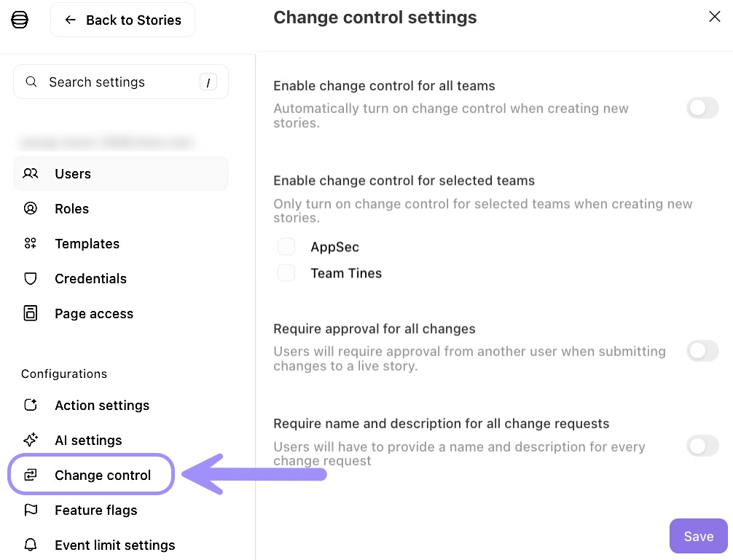Click the AI settings sparkle icon
Screen dimensions: 733x560
[31, 441]
